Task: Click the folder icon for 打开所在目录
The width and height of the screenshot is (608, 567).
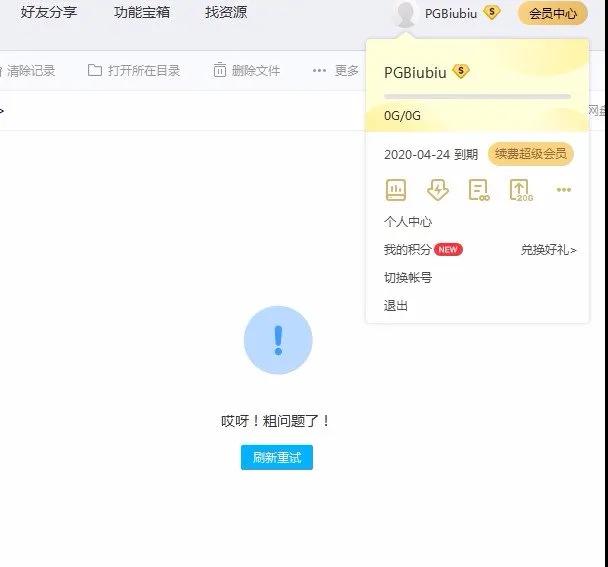Action: (x=95, y=70)
